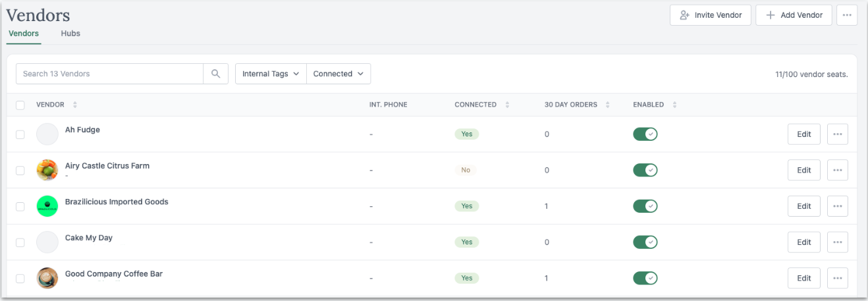Tick the Good Company Coffee Bar checkbox
The height and width of the screenshot is (301, 868).
(x=20, y=279)
